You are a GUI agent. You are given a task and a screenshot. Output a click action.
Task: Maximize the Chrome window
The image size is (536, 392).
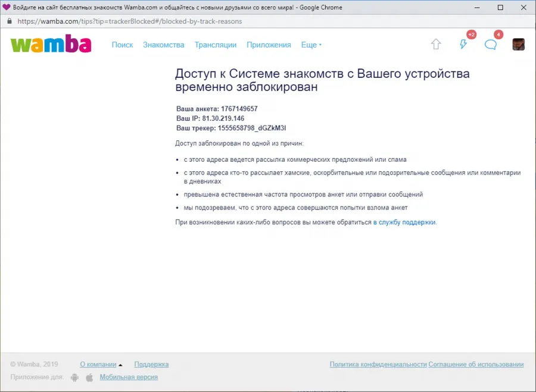[x=500, y=7]
